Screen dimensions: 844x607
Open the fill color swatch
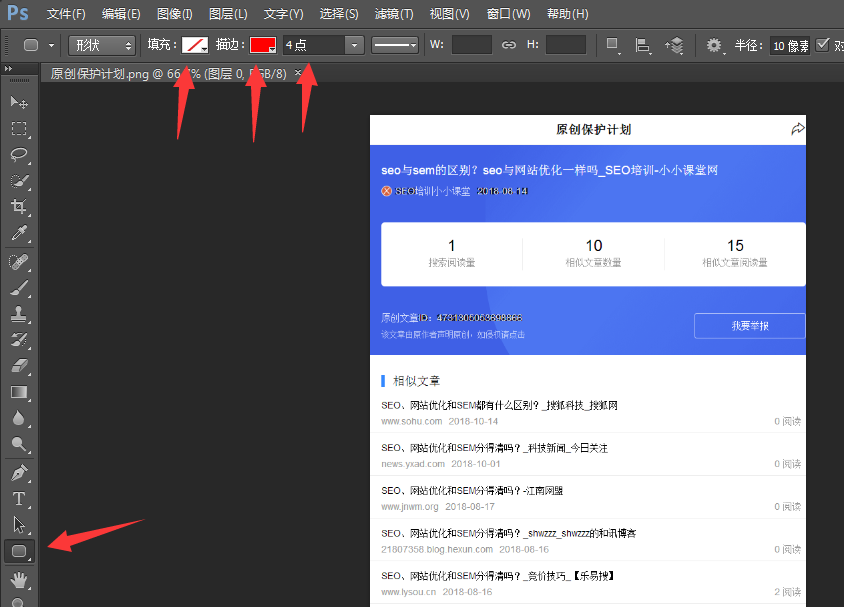tap(195, 45)
